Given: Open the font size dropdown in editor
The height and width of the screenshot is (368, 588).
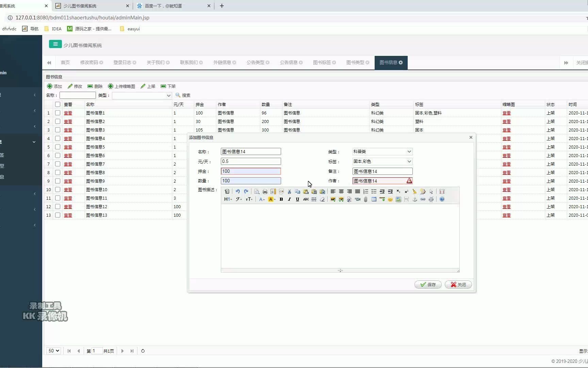Looking at the screenshot, I should click(x=249, y=199).
